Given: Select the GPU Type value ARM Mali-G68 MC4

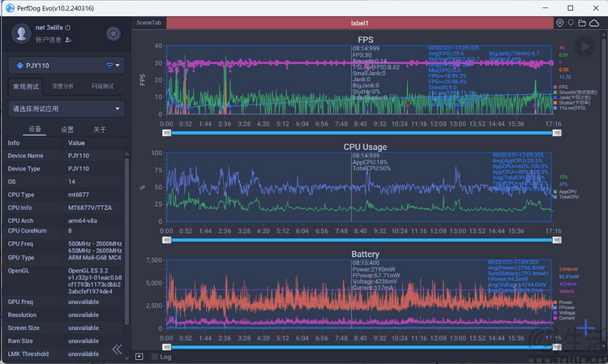Looking at the screenshot, I should [x=95, y=258].
